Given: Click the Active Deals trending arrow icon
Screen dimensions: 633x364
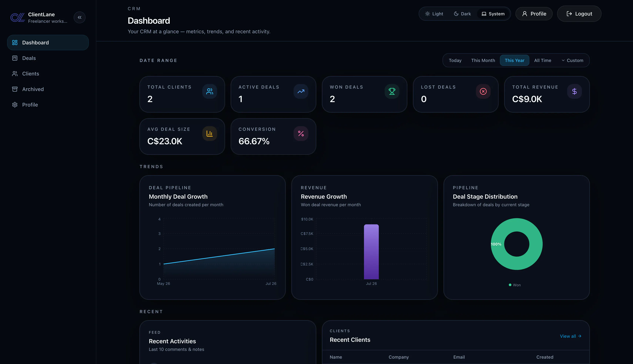Looking at the screenshot, I should tap(301, 92).
